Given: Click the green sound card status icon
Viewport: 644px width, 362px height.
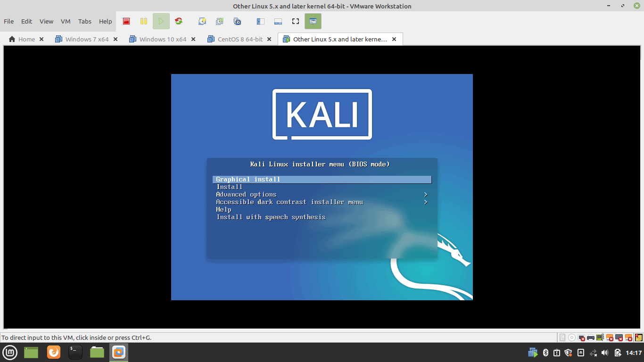Looking at the screenshot, I should click(600, 337).
